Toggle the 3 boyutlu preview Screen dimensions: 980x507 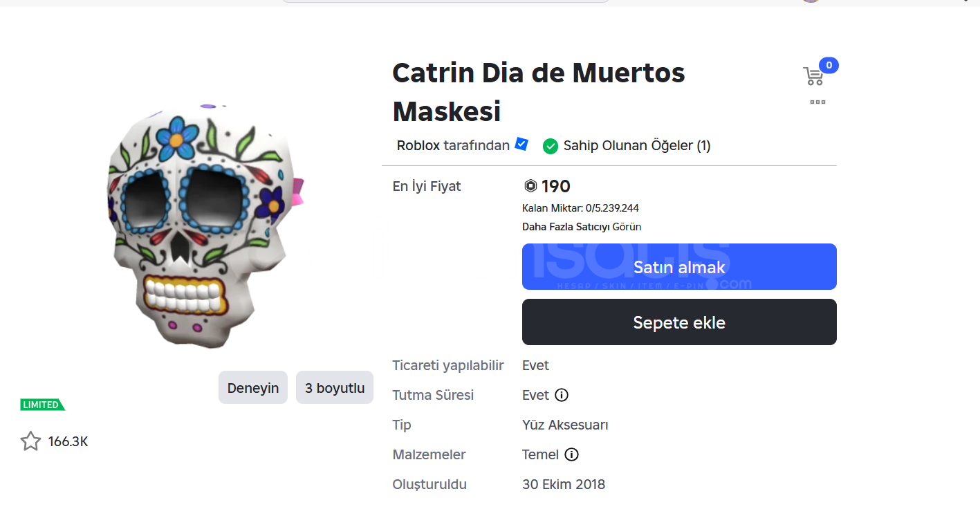click(334, 387)
